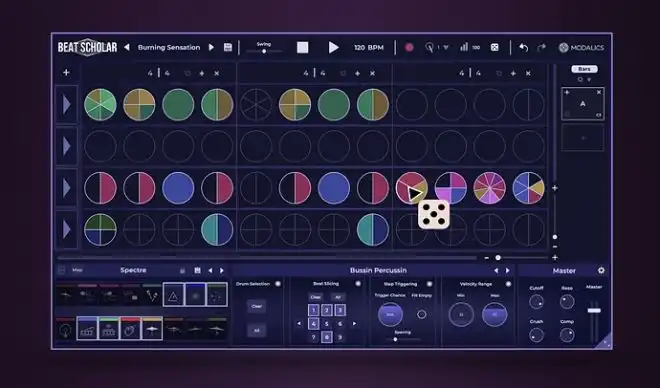The image size is (660, 388).
Task: Save the current preset with the disk icon
Action: [228, 47]
